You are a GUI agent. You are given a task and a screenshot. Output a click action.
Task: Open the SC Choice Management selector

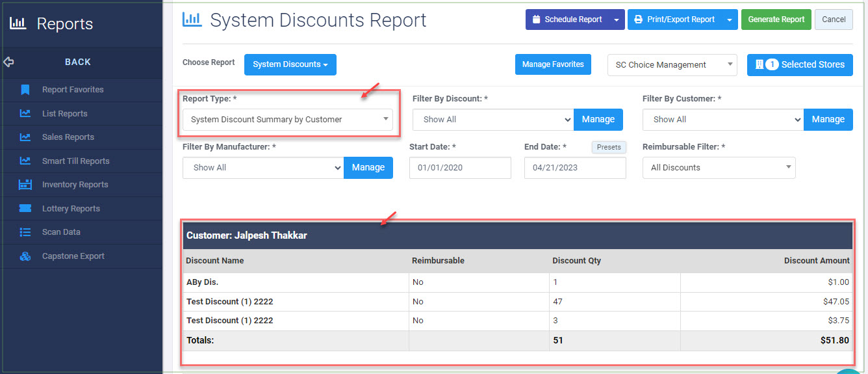pyautogui.click(x=672, y=64)
